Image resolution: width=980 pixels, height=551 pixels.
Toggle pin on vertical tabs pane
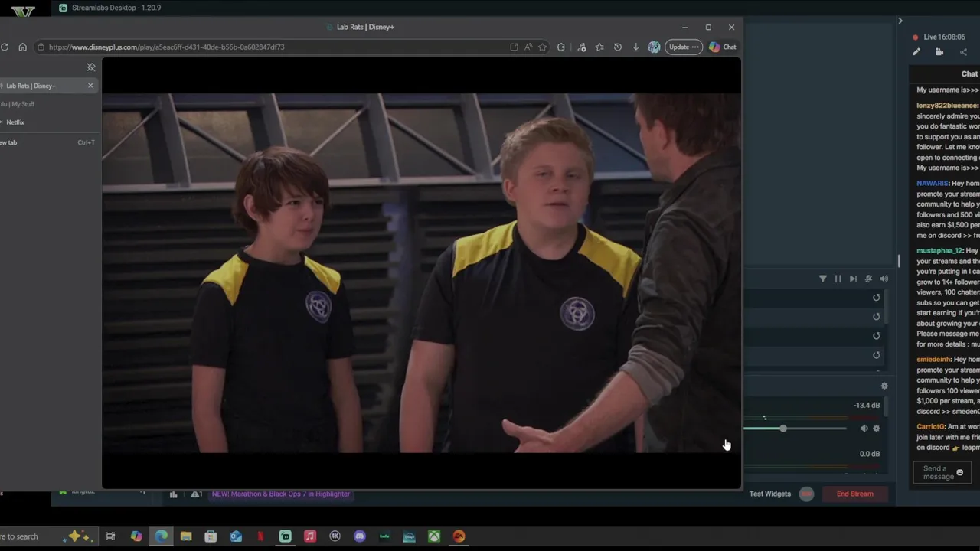pos(91,67)
